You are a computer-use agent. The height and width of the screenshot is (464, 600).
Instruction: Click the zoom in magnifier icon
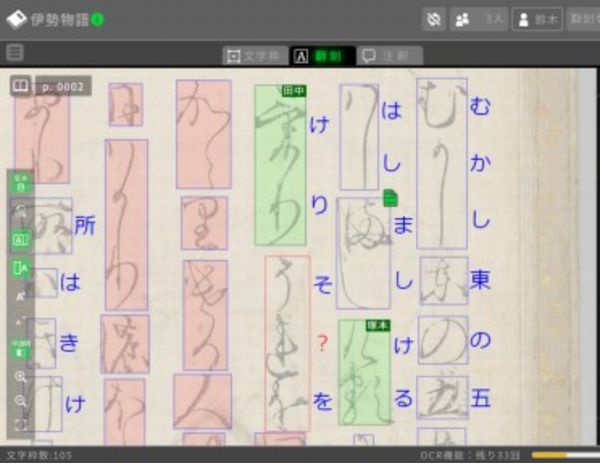coord(21,377)
